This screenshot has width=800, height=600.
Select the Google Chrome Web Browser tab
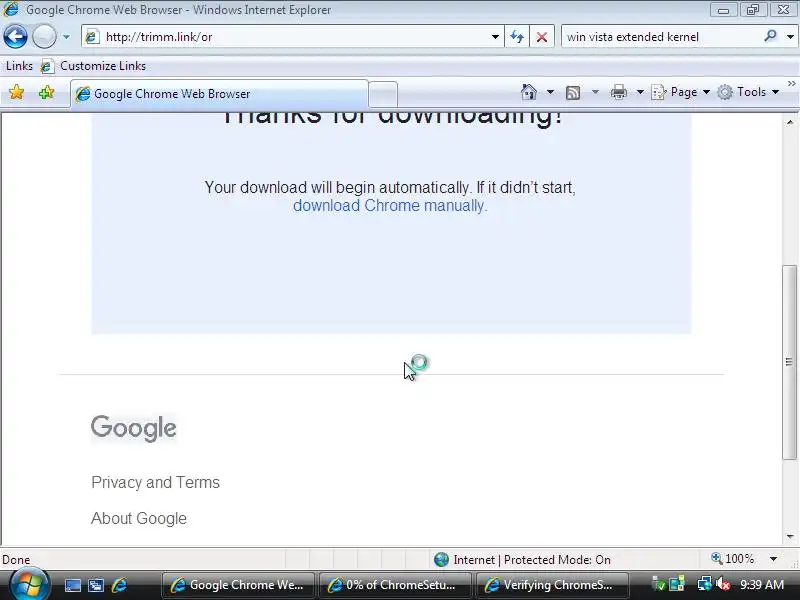tap(219, 94)
